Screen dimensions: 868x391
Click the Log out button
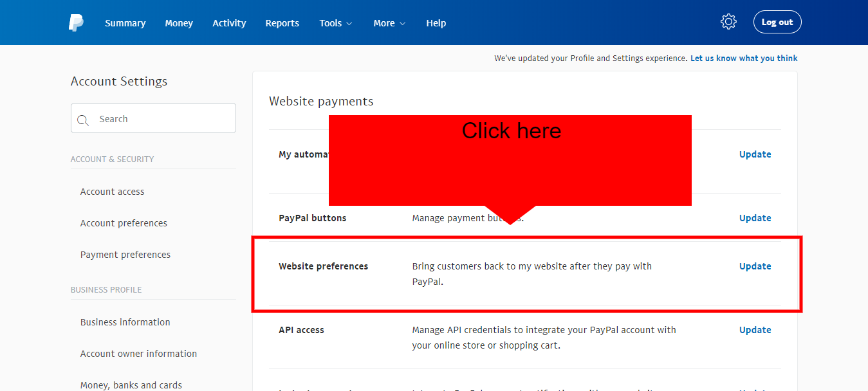click(777, 22)
